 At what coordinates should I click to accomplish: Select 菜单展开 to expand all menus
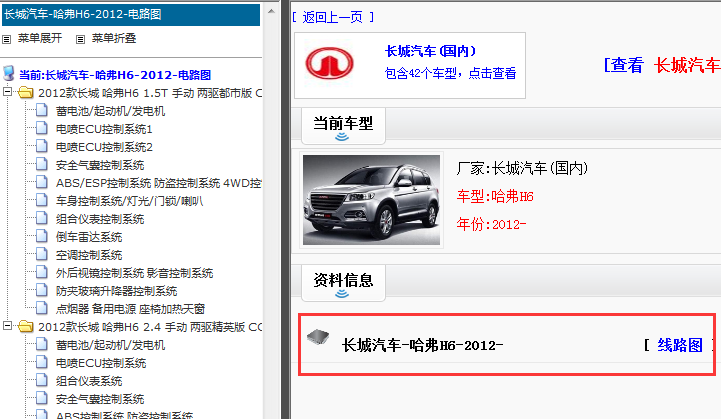point(40,38)
